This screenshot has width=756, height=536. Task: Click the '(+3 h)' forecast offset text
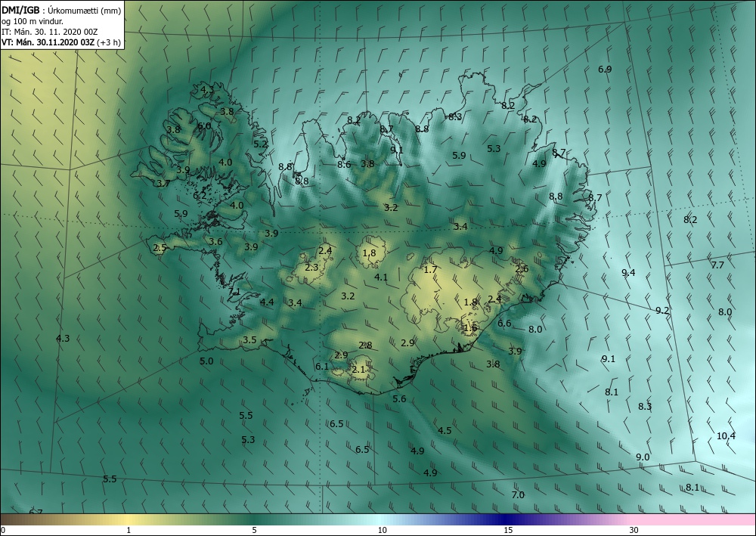point(109,42)
